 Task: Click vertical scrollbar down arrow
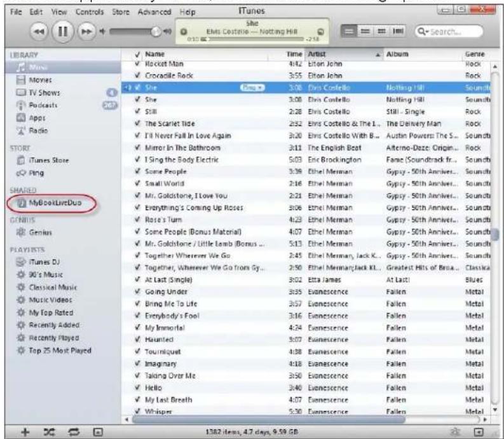point(495,410)
